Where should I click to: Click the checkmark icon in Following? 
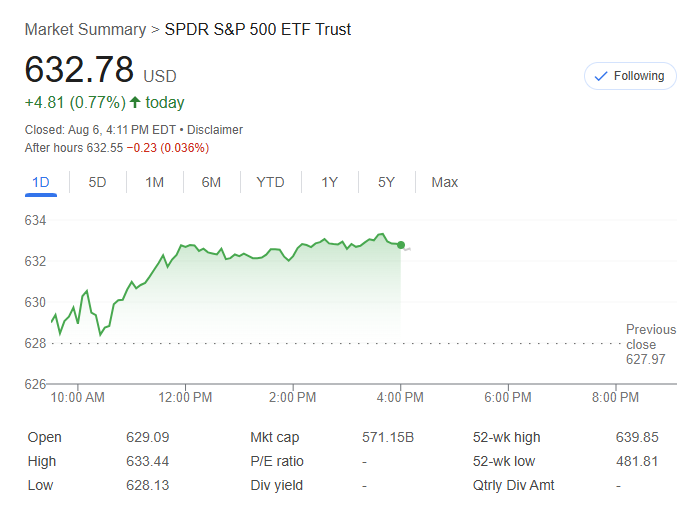coord(601,76)
